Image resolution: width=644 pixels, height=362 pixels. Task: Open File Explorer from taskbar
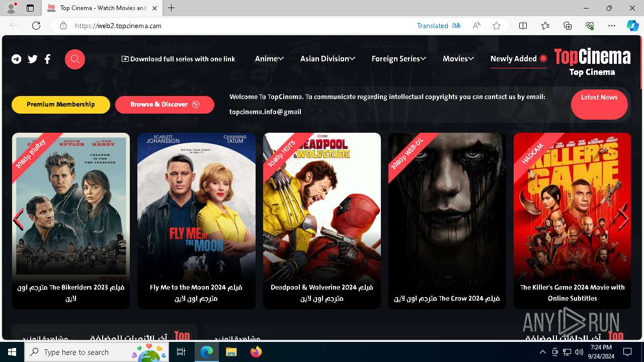(231, 352)
